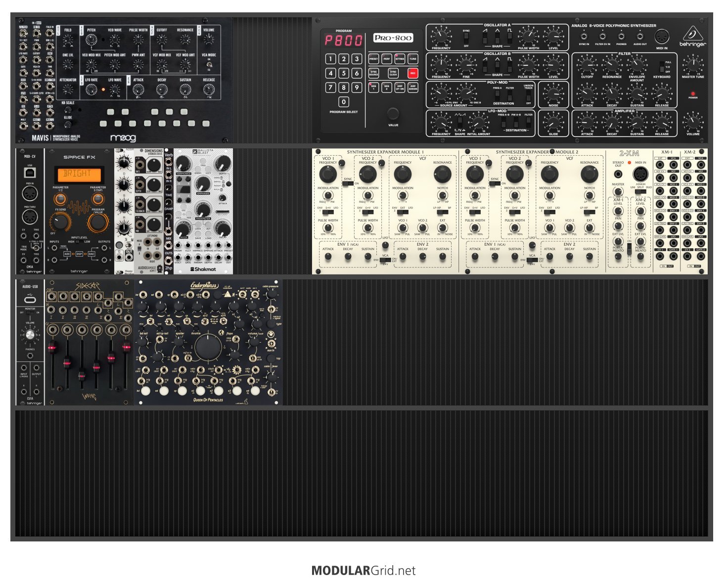This screenshot has height=581, width=728.
Task: Click the MODULARGrid.net watermark link
Action: tap(364, 571)
